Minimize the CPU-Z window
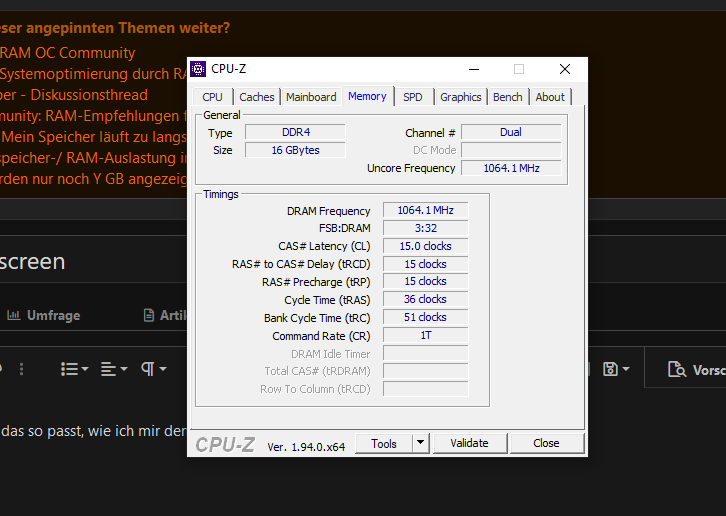 (x=474, y=69)
